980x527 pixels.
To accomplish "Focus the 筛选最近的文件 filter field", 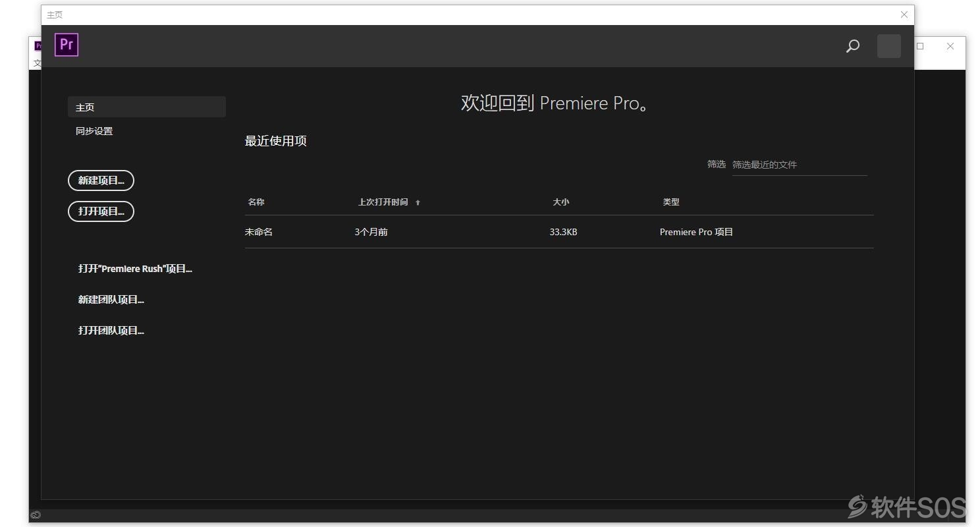I will coord(800,165).
